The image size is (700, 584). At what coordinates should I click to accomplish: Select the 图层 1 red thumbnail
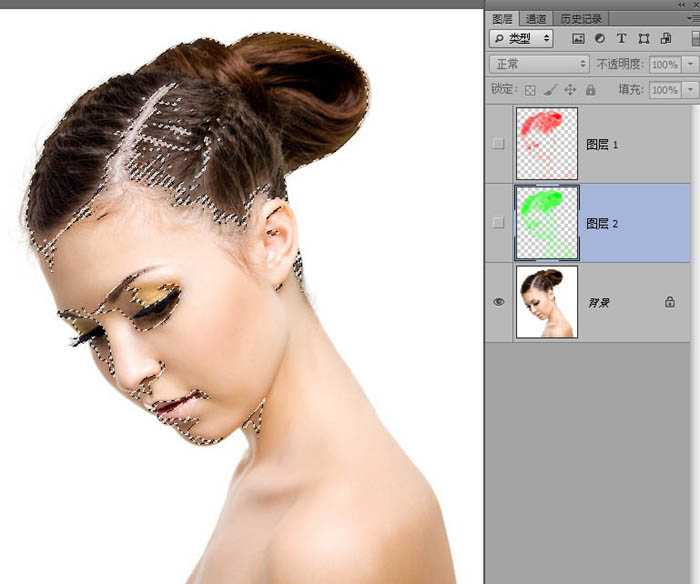546,144
